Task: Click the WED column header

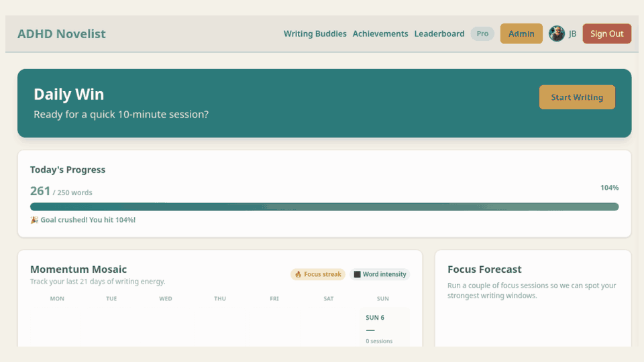Action: click(166, 299)
